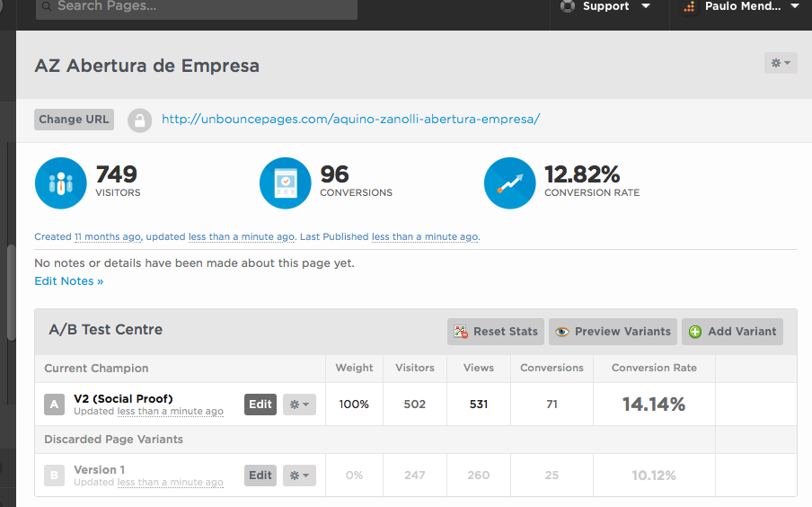Screen dimensions: 812x507
Task: Click the AZ Abertura de Empresa title
Action: [147, 66]
